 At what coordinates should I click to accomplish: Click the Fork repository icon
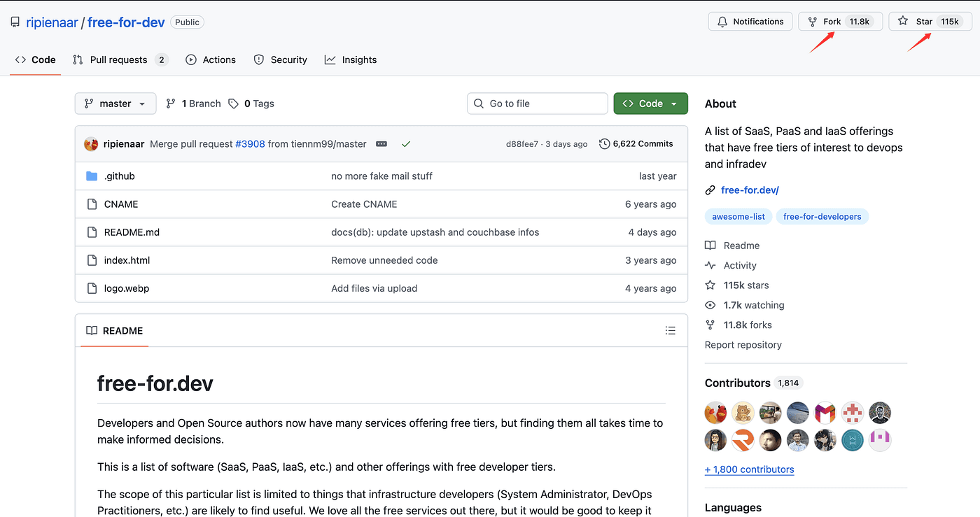click(x=813, y=22)
